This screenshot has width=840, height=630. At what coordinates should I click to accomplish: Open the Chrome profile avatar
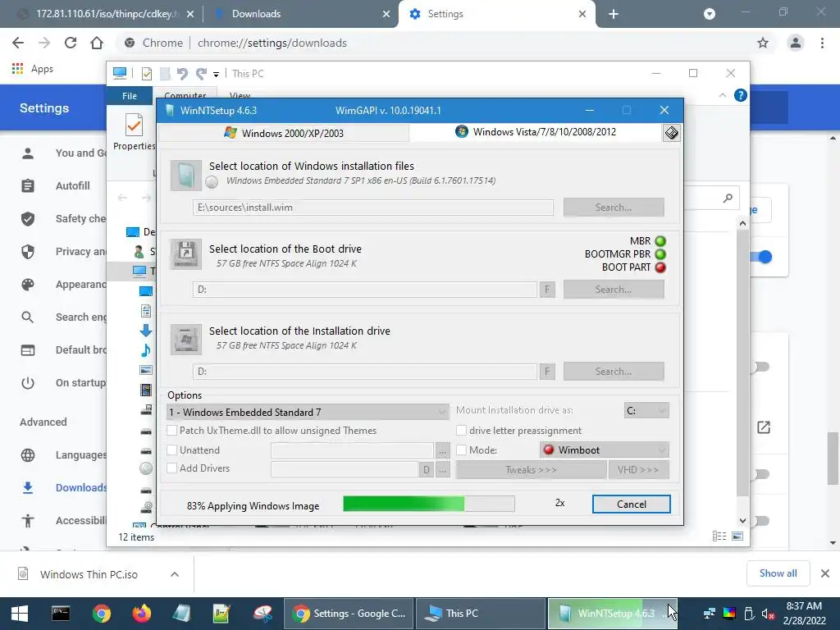pos(796,43)
